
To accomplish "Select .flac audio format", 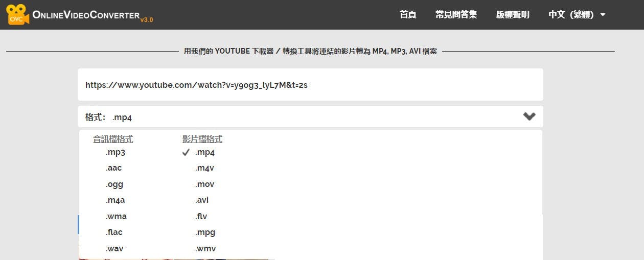I will coord(114,232).
